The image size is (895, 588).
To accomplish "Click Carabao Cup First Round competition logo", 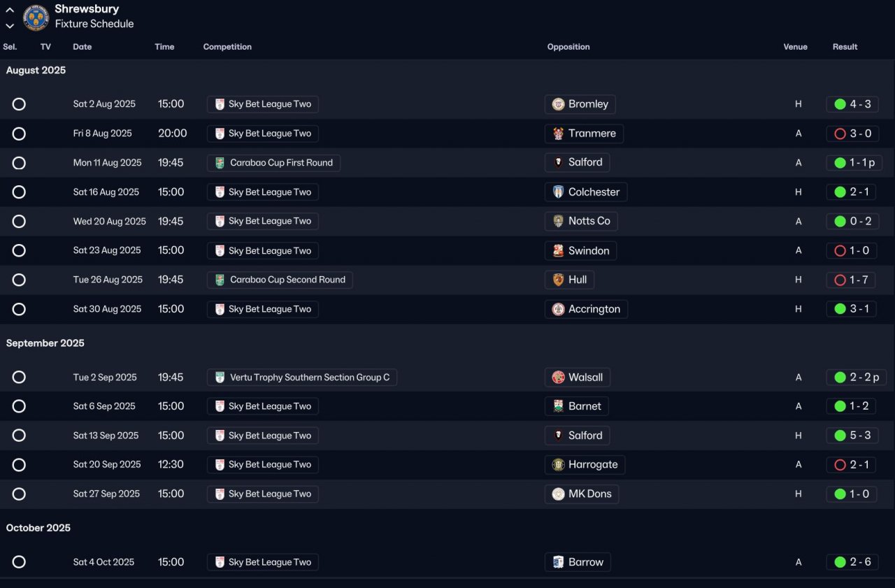I will click(x=220, y=163).
